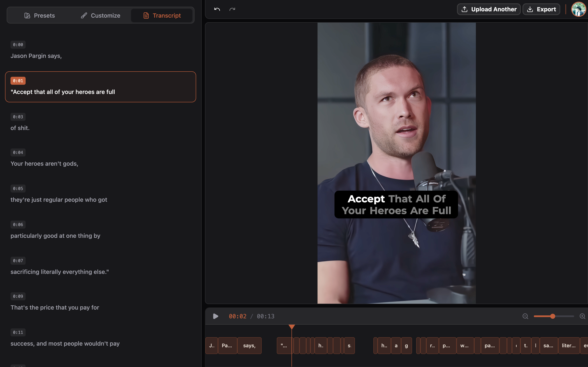Open the Customize tab

coord(101,16)
